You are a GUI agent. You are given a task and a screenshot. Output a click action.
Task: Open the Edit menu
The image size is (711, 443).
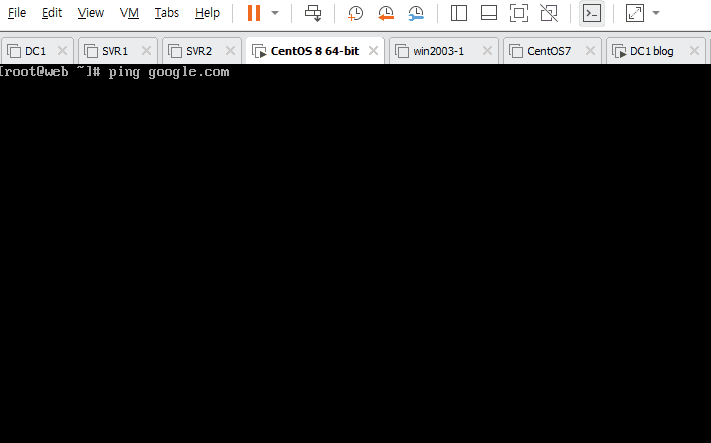52,13
